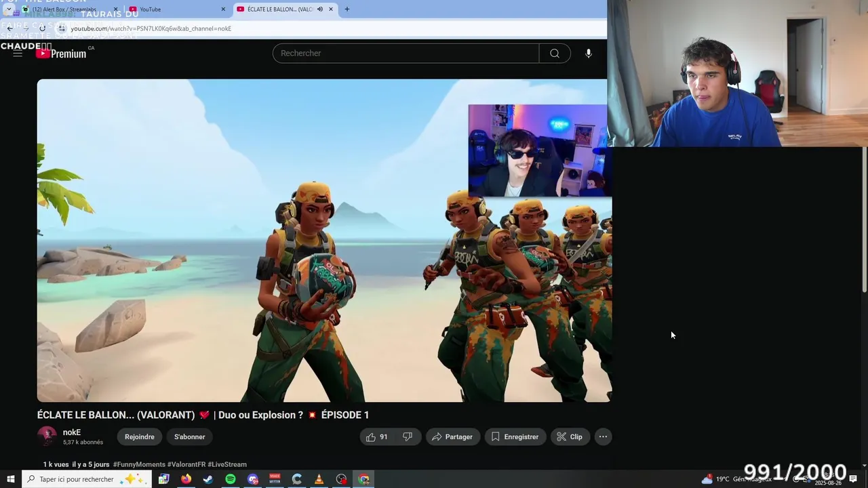Click the video player to pause
868x488 pixels.
click(324, 241)
